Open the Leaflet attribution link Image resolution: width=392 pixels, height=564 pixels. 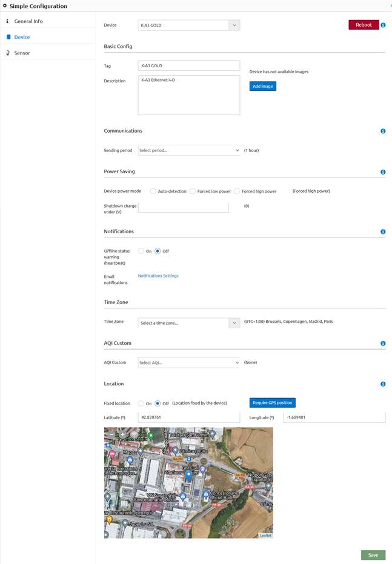point(266,536)
